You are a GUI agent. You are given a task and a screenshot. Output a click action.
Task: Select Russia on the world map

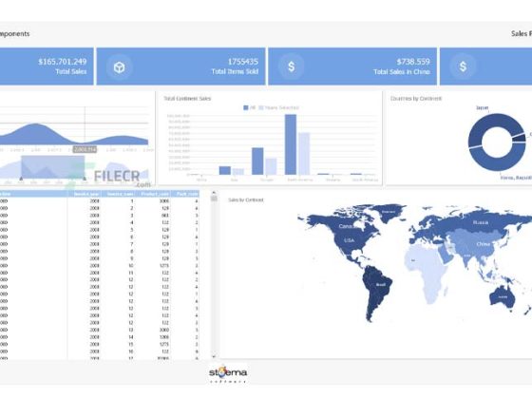(x=481, y=222)
